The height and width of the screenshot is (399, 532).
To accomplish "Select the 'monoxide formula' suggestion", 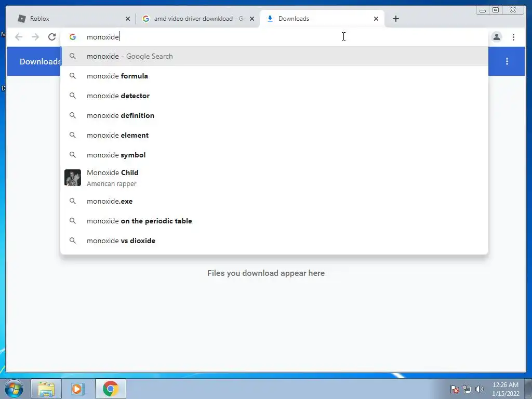I will click(x=274, y=76).
